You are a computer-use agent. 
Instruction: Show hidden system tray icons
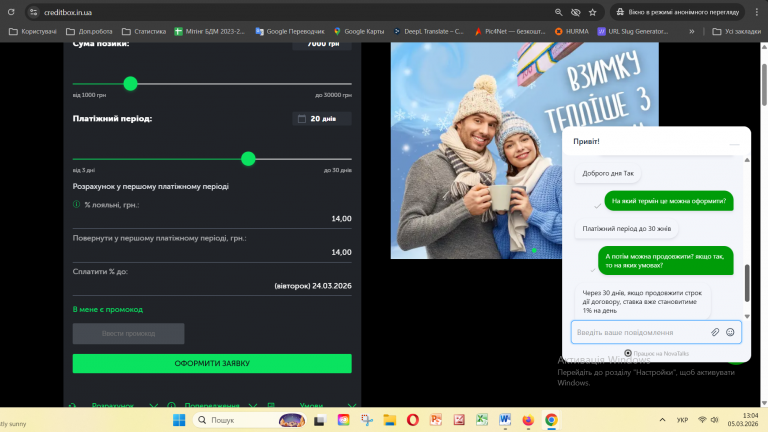662,420
